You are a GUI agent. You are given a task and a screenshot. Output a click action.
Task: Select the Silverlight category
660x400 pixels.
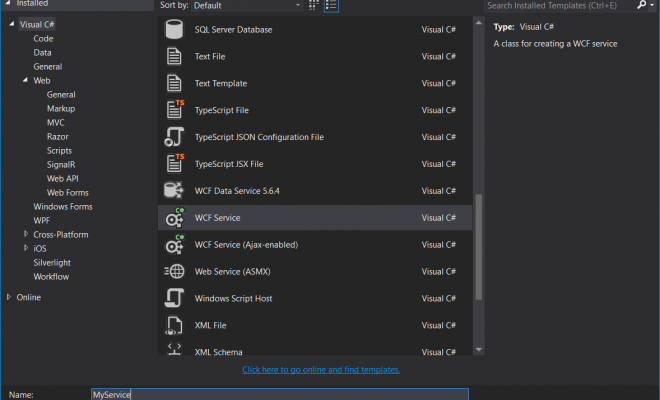[52, 263]
